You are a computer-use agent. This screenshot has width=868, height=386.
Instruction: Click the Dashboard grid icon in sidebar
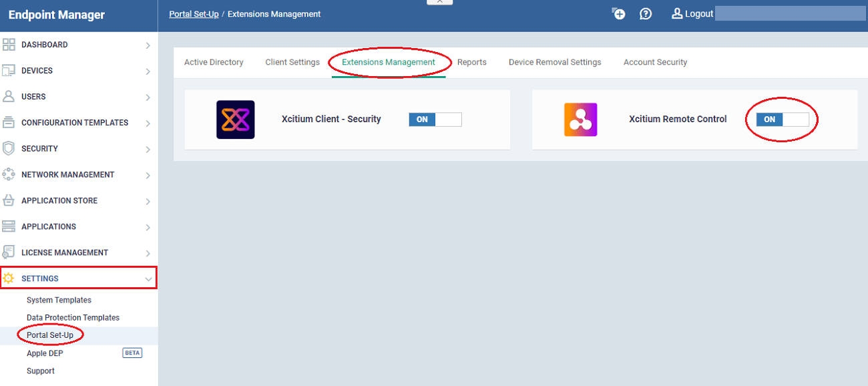(x=9, y=45)
